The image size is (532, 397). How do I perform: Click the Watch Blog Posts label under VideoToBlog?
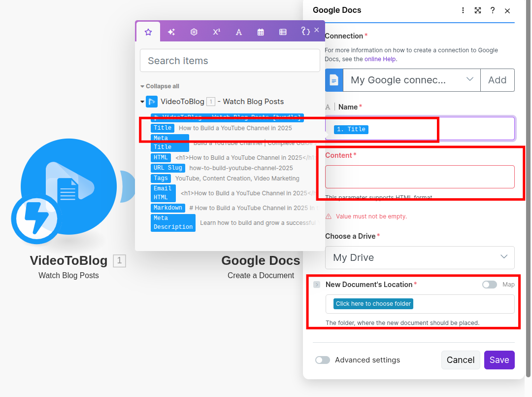point(68,275)
